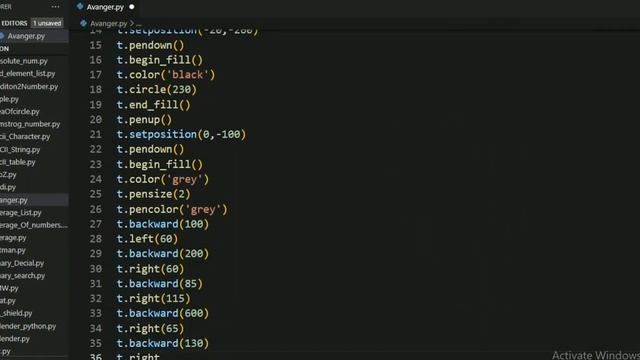Click the 't.right(65)' code line
This screenshot has height=360, width=640.
pos(151,329)
